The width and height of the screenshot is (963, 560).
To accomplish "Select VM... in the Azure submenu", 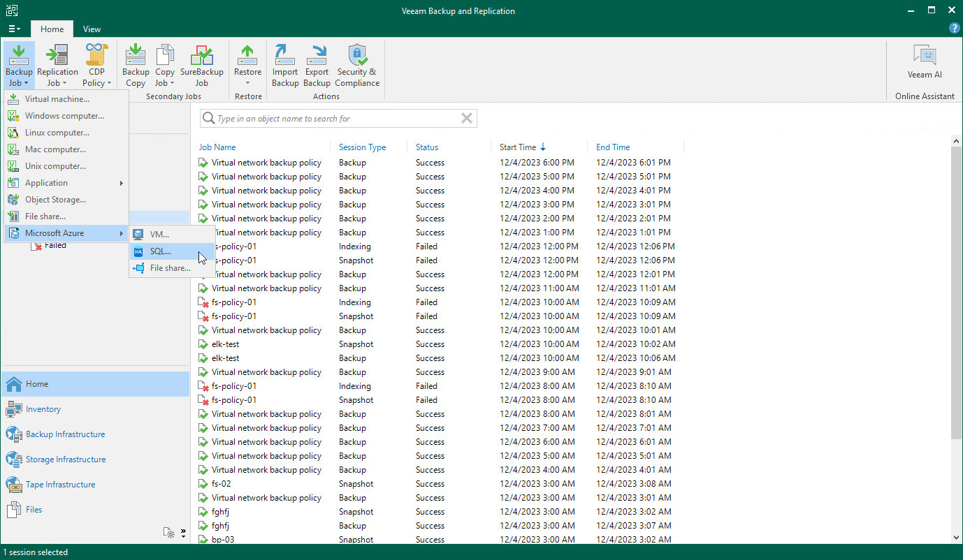I will pyautogui.click(x=173, y=235).
